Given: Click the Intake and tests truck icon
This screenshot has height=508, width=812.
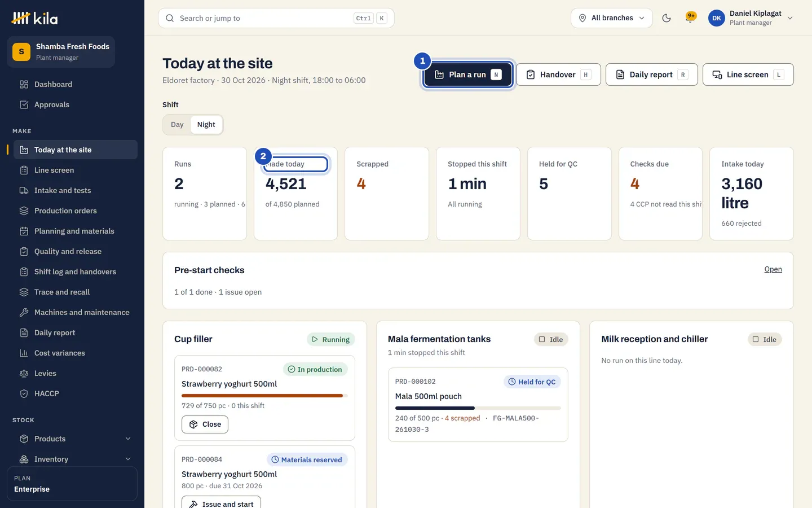Looking at the screenshot, I should [x=24, y=191].
